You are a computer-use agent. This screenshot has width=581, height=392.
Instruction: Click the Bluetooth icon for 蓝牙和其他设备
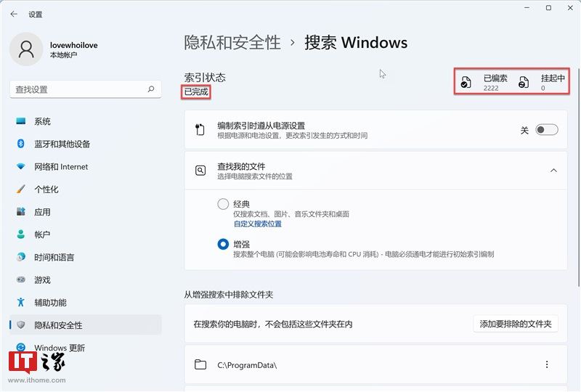(x=21, y=144)
